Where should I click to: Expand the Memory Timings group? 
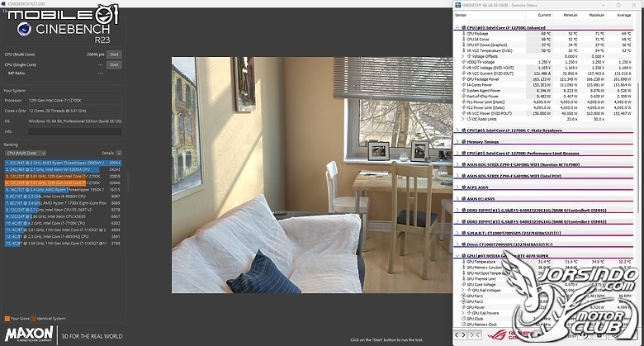pyautogui.click(x=457, y=142)
